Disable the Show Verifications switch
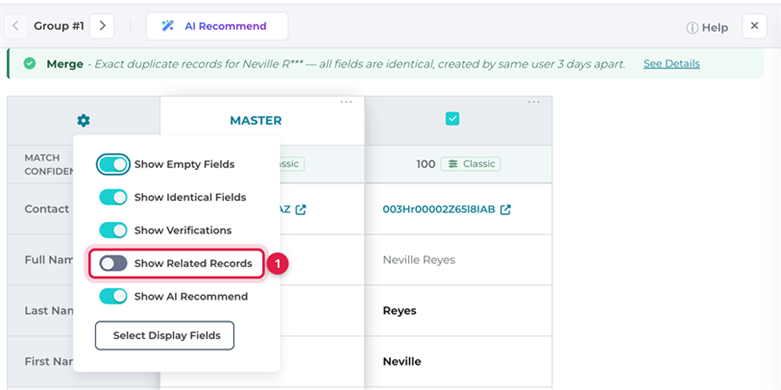This screenshot has width=781, height=390. tap(113, 230)
